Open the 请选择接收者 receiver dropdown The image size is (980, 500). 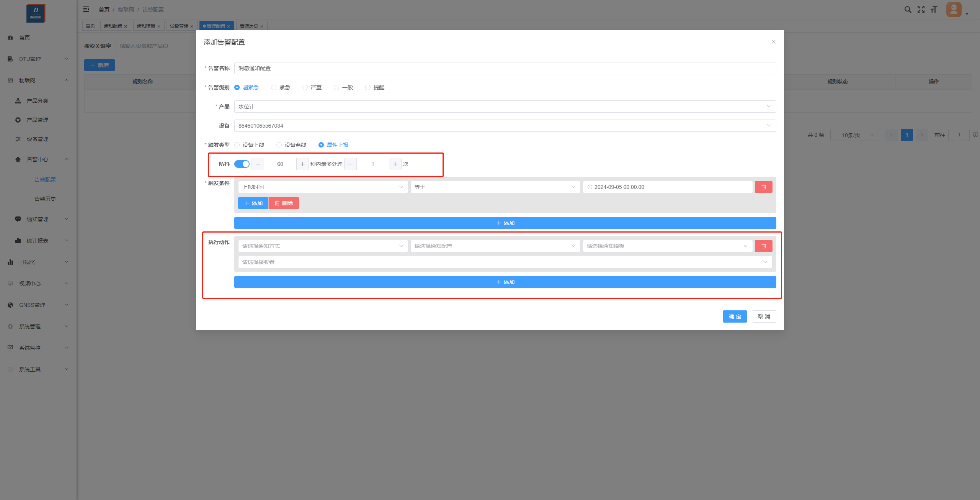[505, 262]
